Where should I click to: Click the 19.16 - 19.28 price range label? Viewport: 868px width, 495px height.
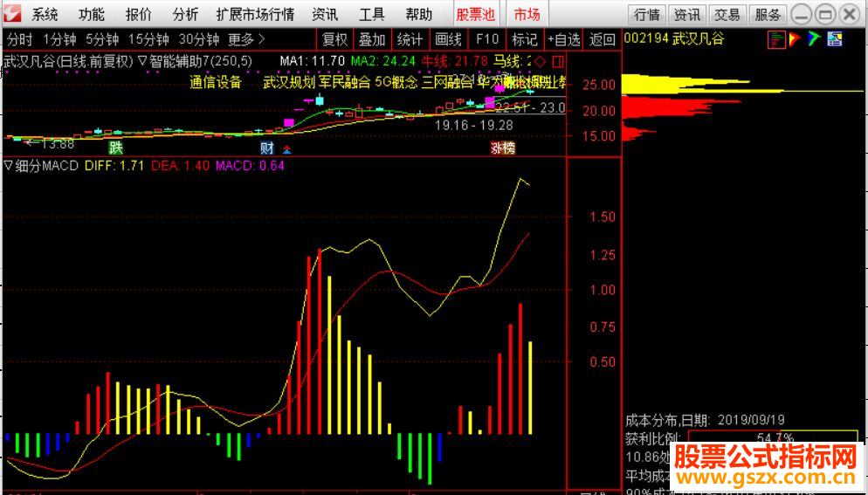tap(474, 126)
